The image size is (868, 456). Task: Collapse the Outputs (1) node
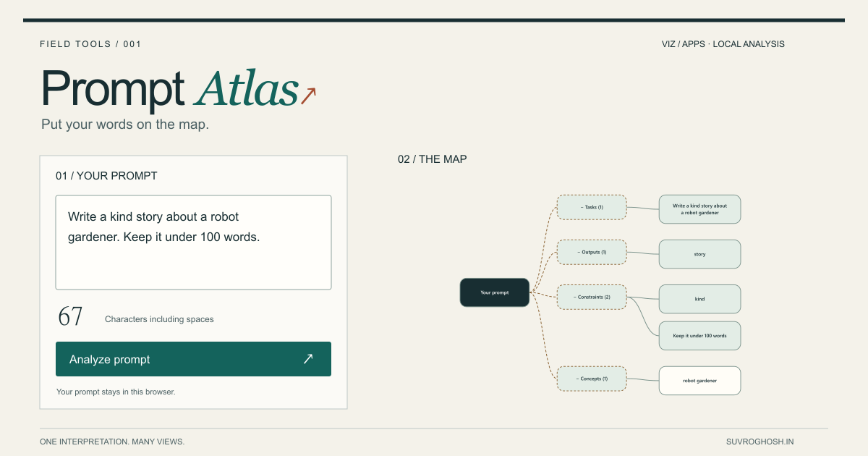click(x=592, y=252)
